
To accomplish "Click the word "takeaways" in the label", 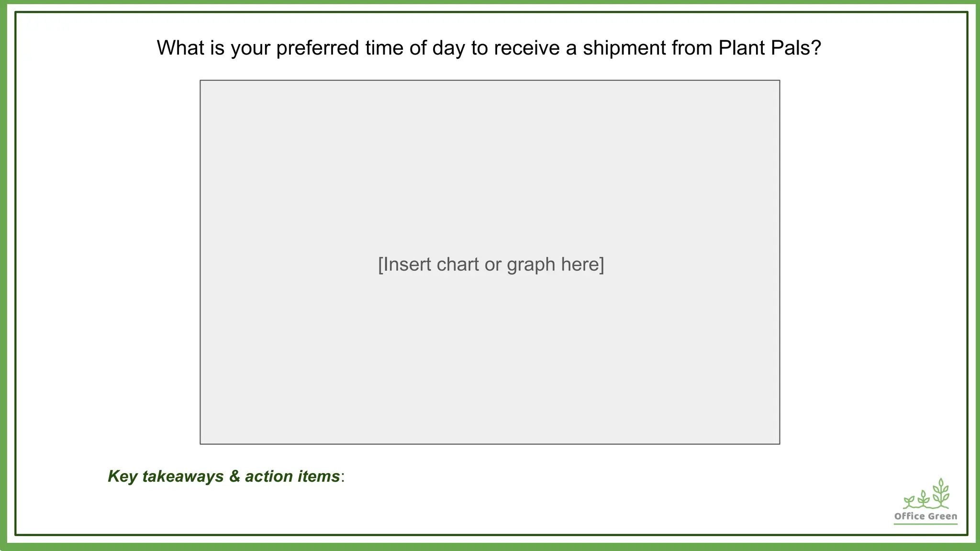I will [183, 476].
